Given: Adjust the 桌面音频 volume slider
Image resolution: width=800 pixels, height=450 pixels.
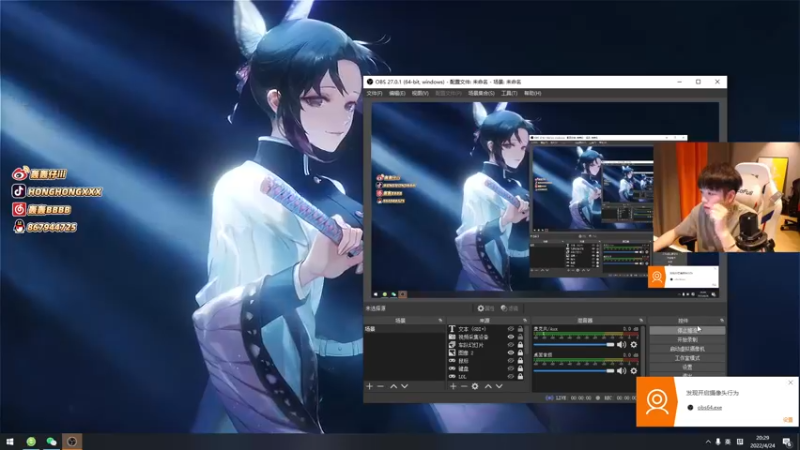Looking at the screenshot, I should [574, 371].
